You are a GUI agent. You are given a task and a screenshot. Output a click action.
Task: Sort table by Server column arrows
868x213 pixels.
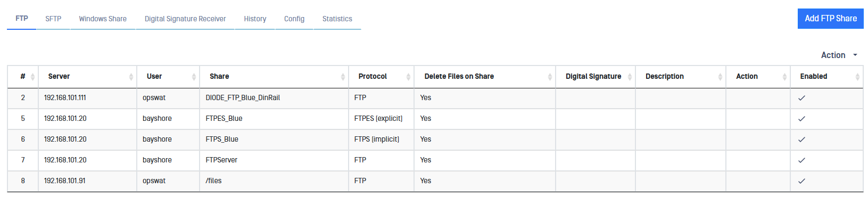131,77
